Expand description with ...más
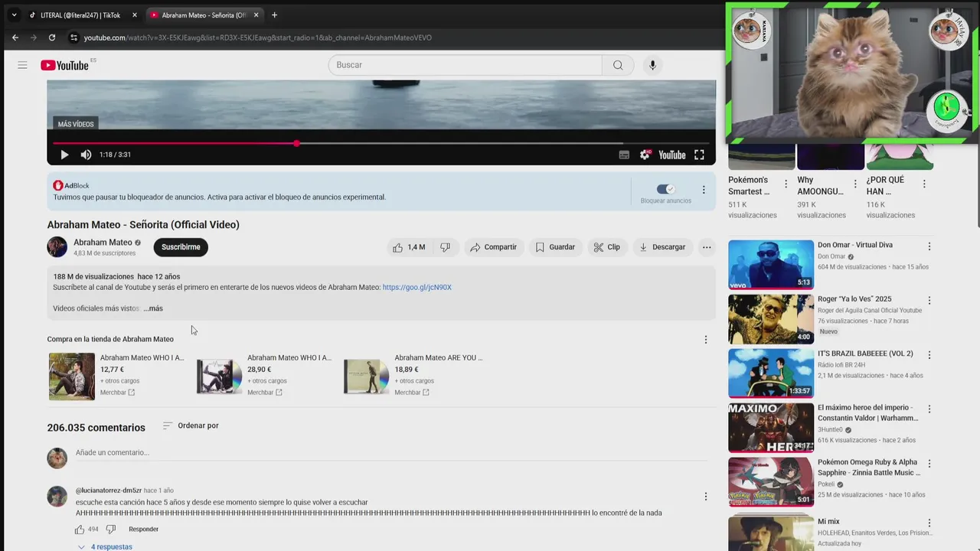Viewport: 980px width, 551px height. (153, 308)
